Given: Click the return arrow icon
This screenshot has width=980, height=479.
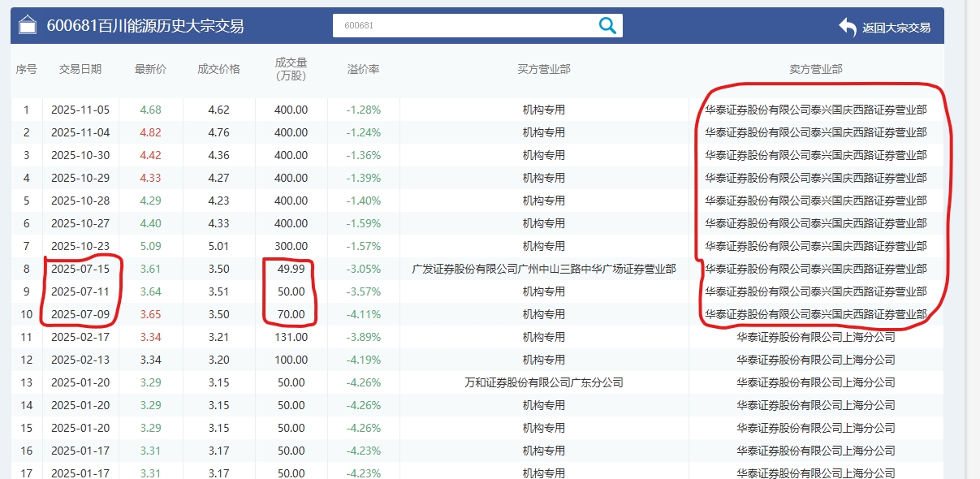Looking at the screenshot, I should (x=848, y=27).
